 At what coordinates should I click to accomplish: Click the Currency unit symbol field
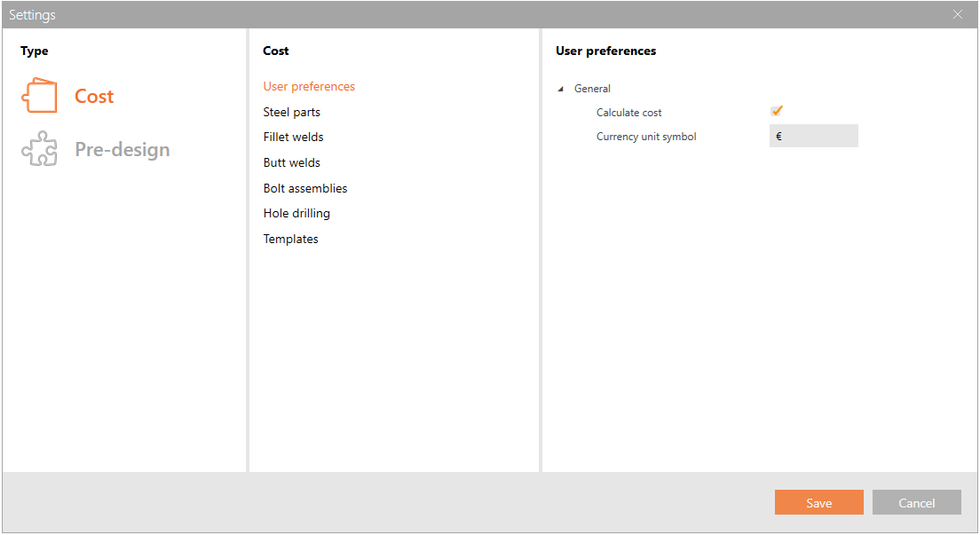point(813,137)
